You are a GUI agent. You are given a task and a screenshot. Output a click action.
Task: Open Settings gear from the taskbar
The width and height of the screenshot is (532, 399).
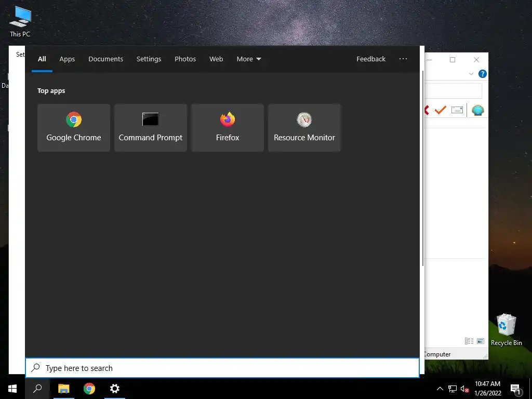pos(115,389)
